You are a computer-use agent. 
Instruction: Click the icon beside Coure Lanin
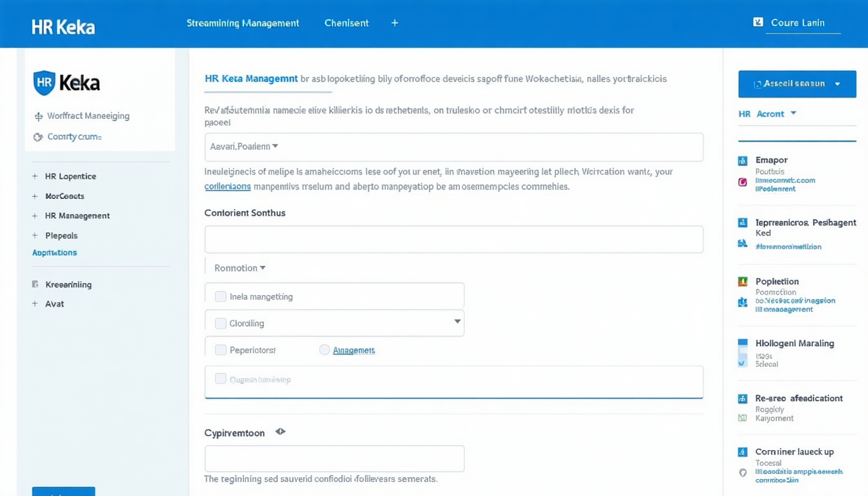pos(758,22)
